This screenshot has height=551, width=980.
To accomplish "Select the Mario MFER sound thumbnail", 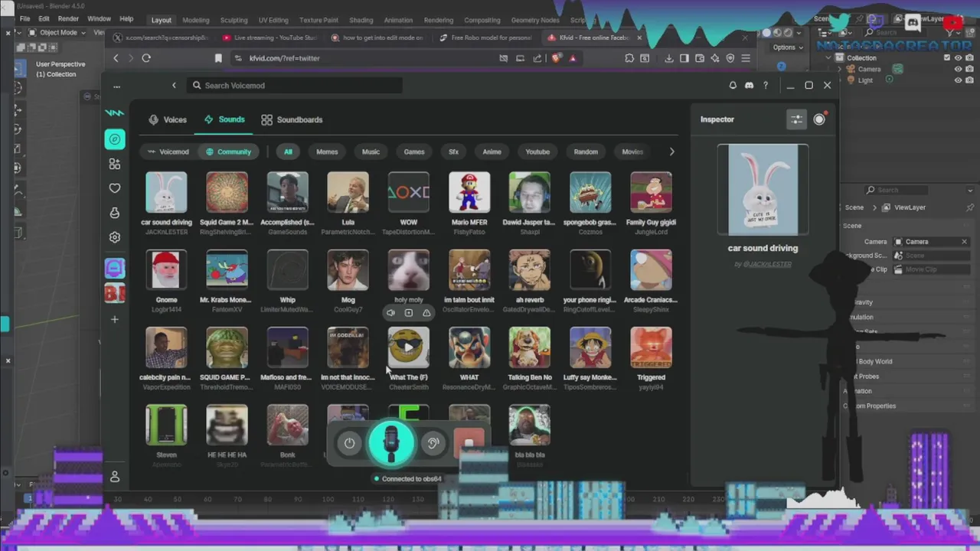I will [x=469, y=192].
